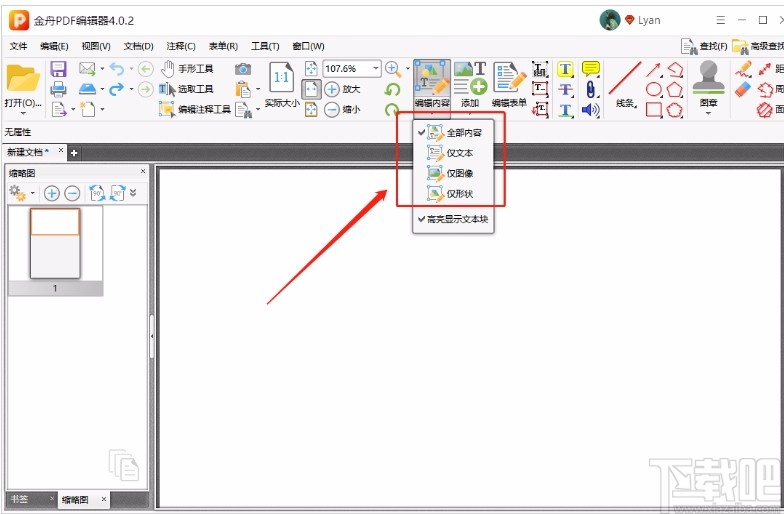
Task: Click the rotate counterclockwise green icon
Action: pos(392,90)
